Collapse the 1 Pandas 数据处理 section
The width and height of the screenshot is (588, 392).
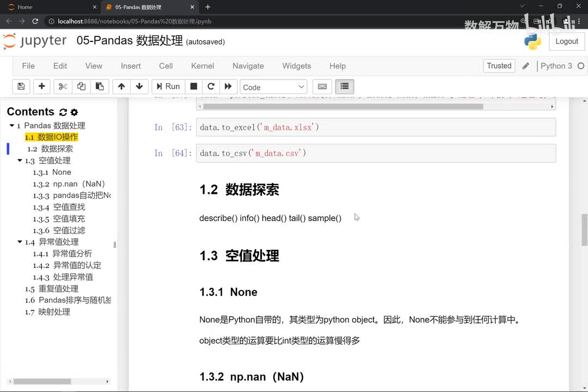[12, 126]
